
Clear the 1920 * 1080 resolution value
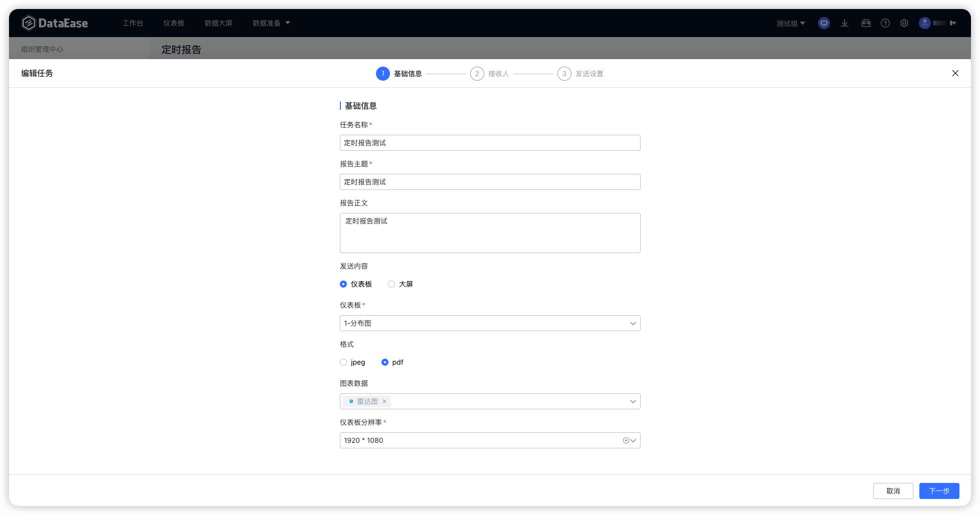pyautogui.click(x=626, y=440)
